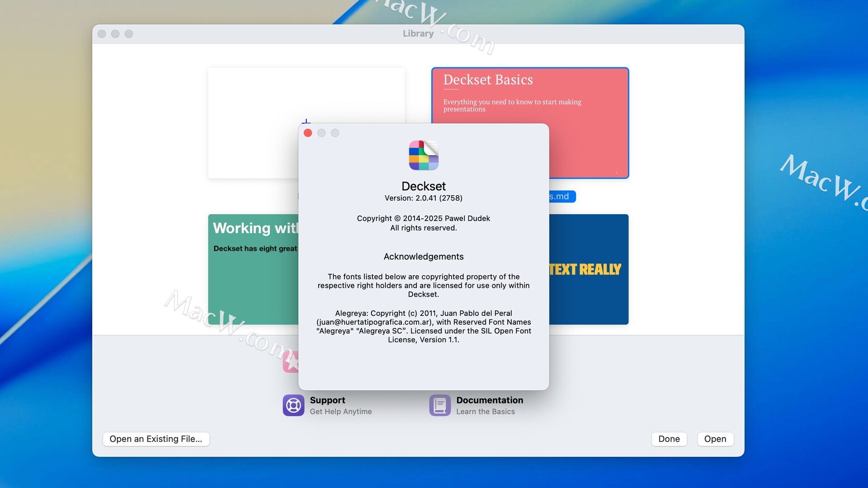
Task: Select the blue TEXT REALLY thumbnail
Action: tap(589, 269)
